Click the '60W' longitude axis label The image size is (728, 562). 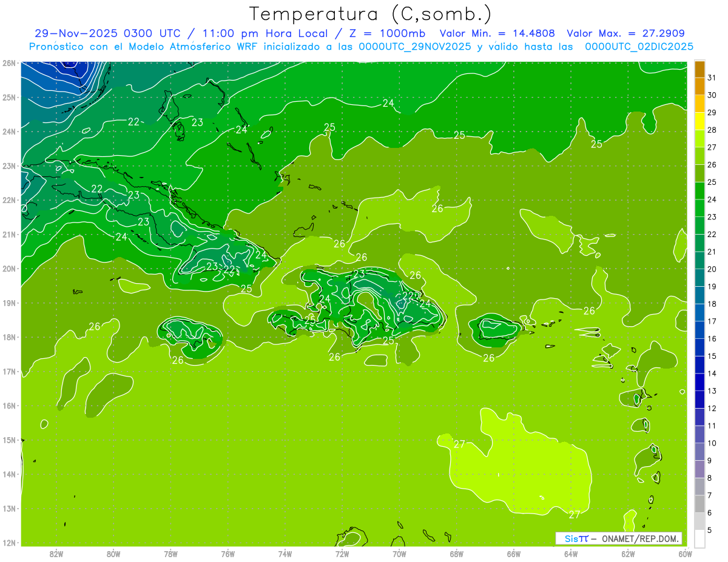point(686,554)
